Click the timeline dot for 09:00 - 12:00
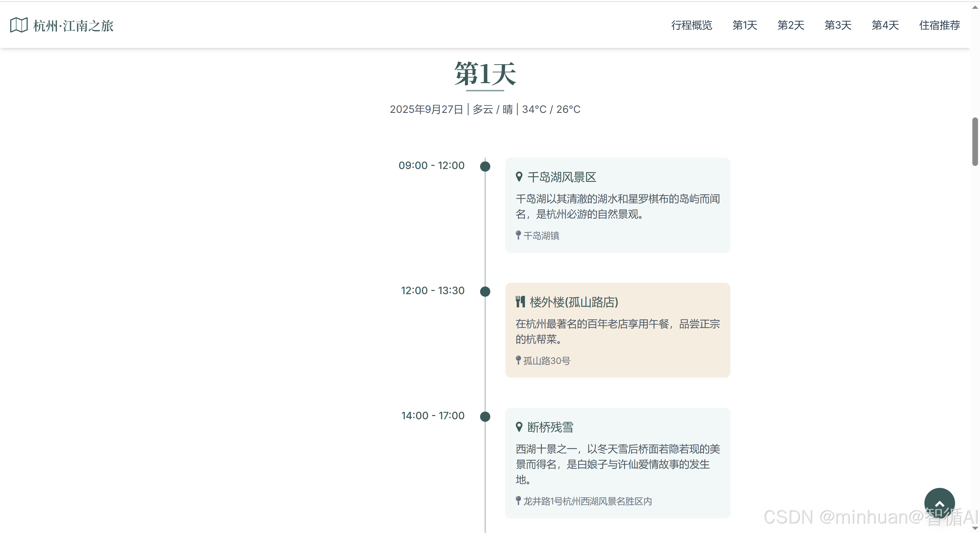 tap(485, 166)
